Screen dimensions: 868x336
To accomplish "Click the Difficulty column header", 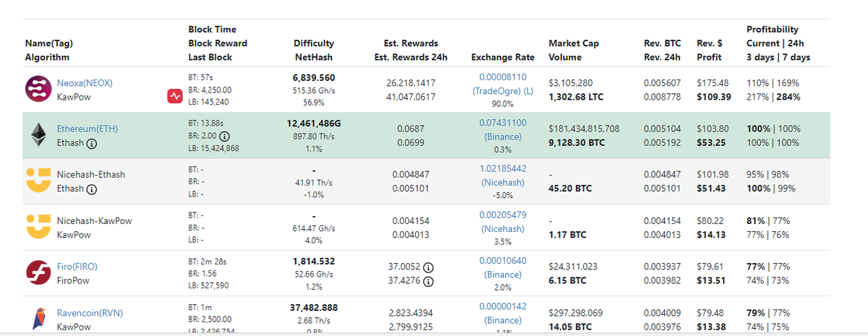I will 314,43.
